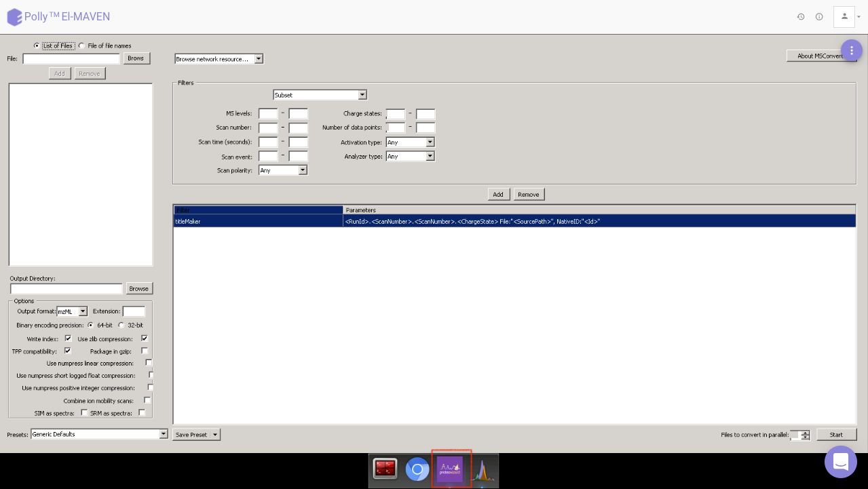Expand the user account dropdown arrow
Viewport: 868px width, 489px height.
click(x=859, y=17)
